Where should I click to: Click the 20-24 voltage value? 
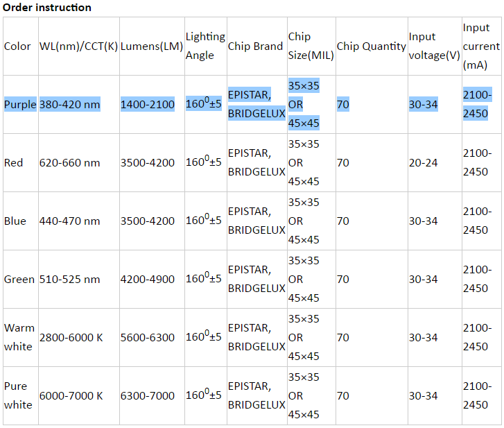(423, 163)
